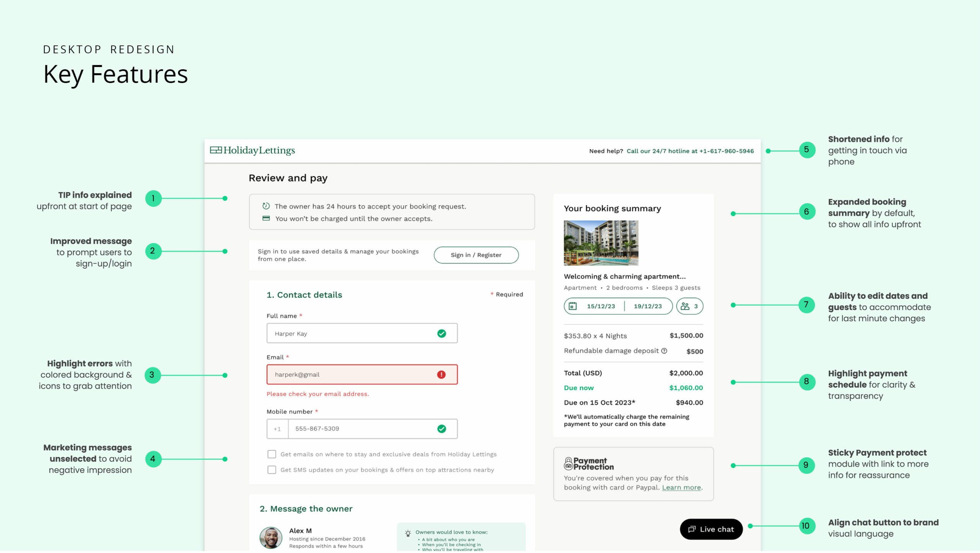Open the 15/12/23 check-in date picker

601,306
